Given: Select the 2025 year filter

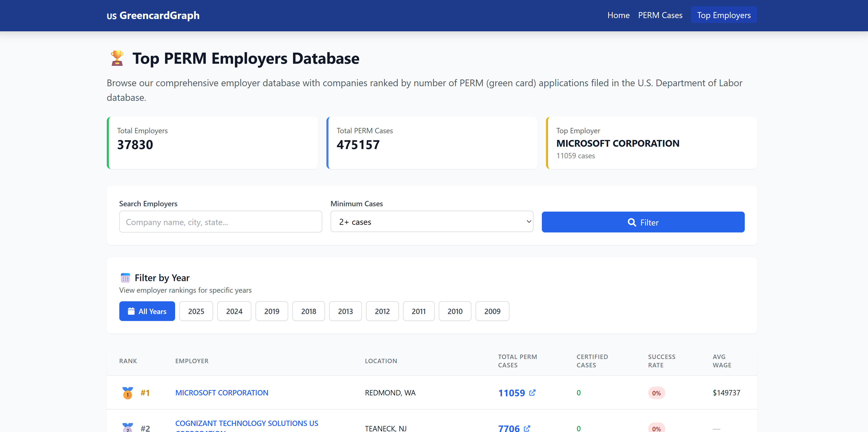Looking at the screenshot, I should [196, 311].
